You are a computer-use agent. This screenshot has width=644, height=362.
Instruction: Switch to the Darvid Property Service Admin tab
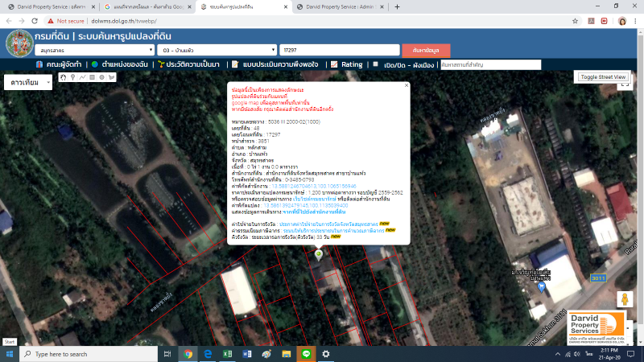pyautogui.click(x=345, y=6)
